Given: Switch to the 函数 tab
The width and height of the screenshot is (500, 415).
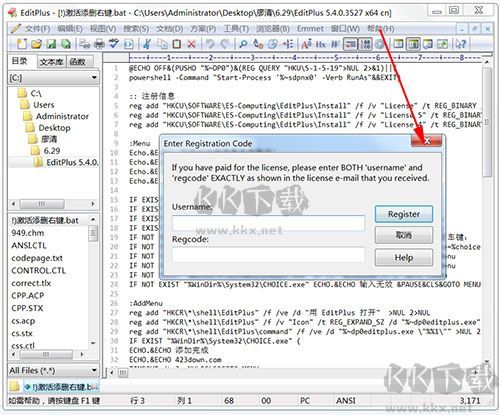Looking at the screenshot, I should (78, 61).
